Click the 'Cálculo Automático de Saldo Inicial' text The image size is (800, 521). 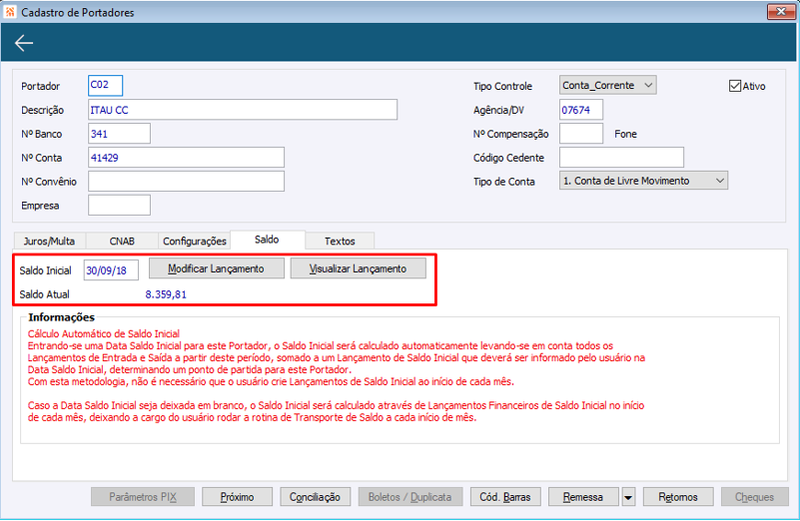[104, 334]
